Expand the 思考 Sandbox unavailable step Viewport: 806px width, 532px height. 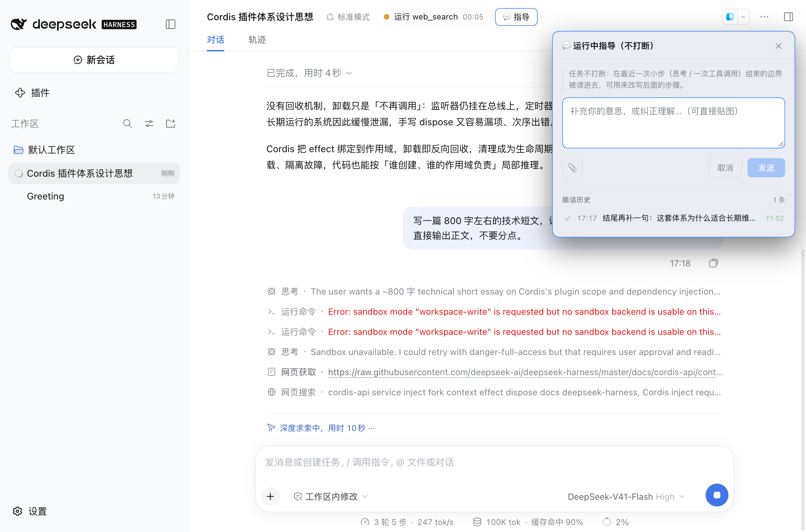point(495,352)
